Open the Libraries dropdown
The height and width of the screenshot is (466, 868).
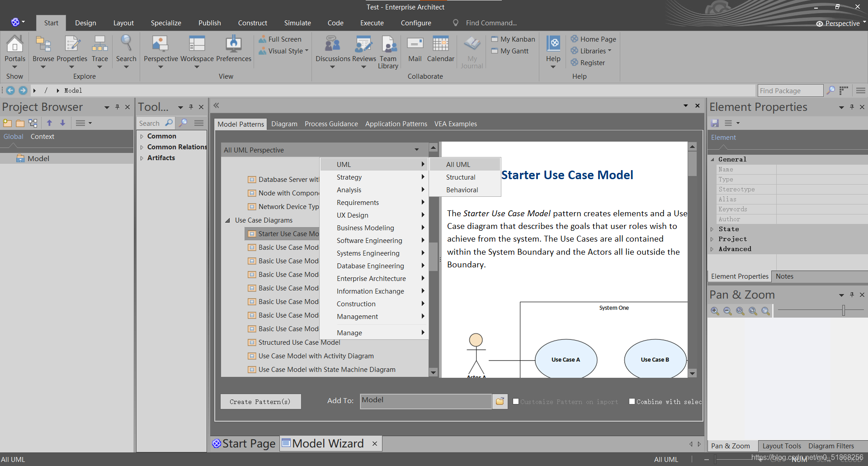(x=591, y=51)
